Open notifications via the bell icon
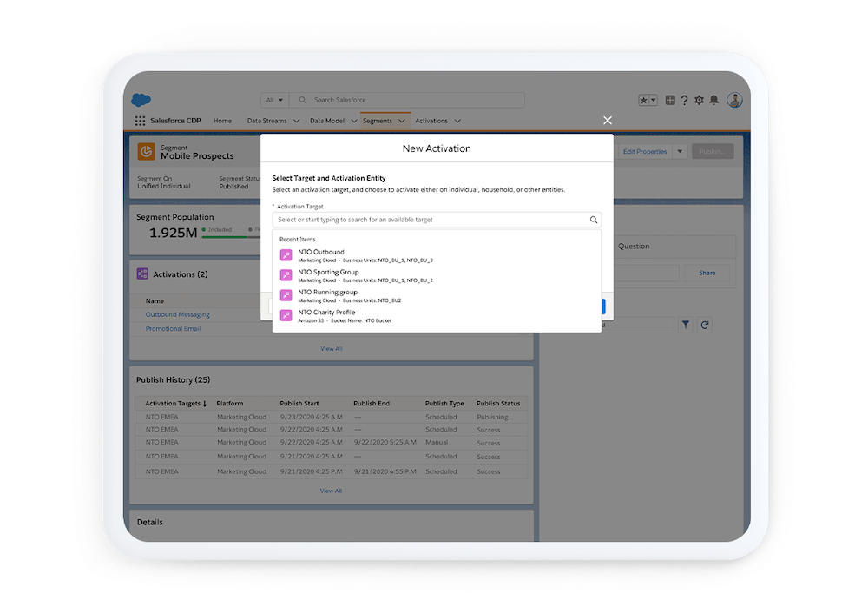Viewport: 868px width, 613px height. [x=713, y=100]
